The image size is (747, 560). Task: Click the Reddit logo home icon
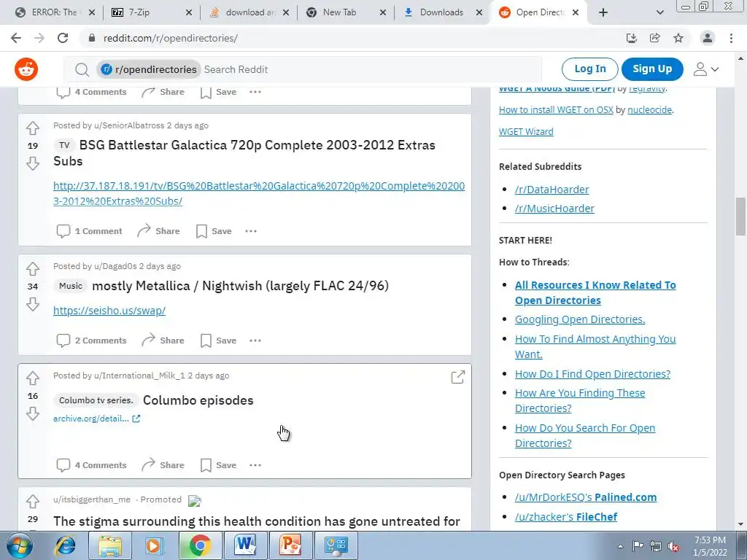click(x=26, y=69)
